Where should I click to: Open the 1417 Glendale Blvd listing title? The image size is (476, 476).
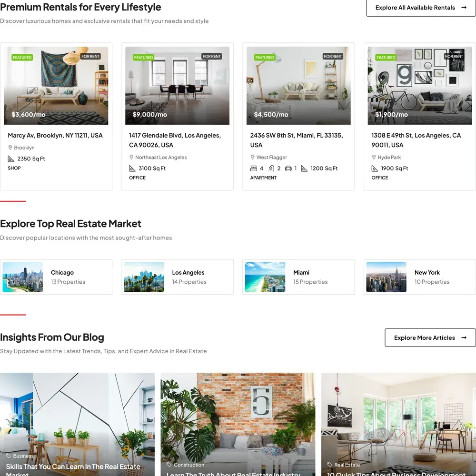[175, 140]
